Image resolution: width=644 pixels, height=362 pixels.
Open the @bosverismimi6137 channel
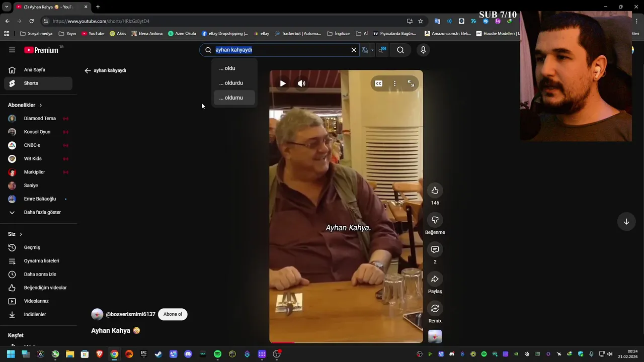click(130, 314)
